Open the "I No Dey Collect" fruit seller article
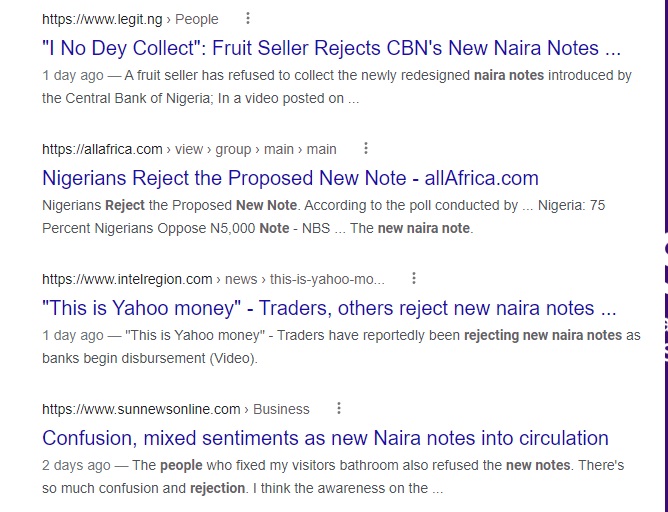668x512 pixels. 331,48
